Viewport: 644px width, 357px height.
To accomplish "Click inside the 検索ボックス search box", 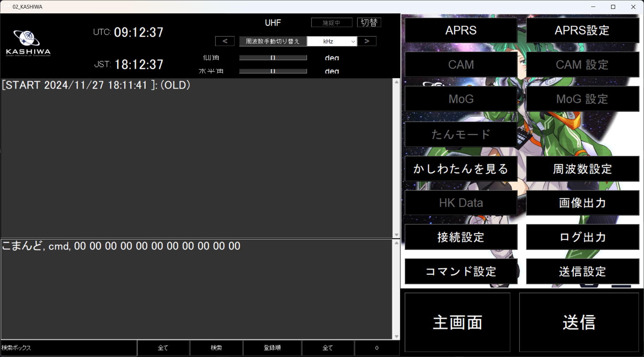I will pyautogui.click(x=68, y=348).
